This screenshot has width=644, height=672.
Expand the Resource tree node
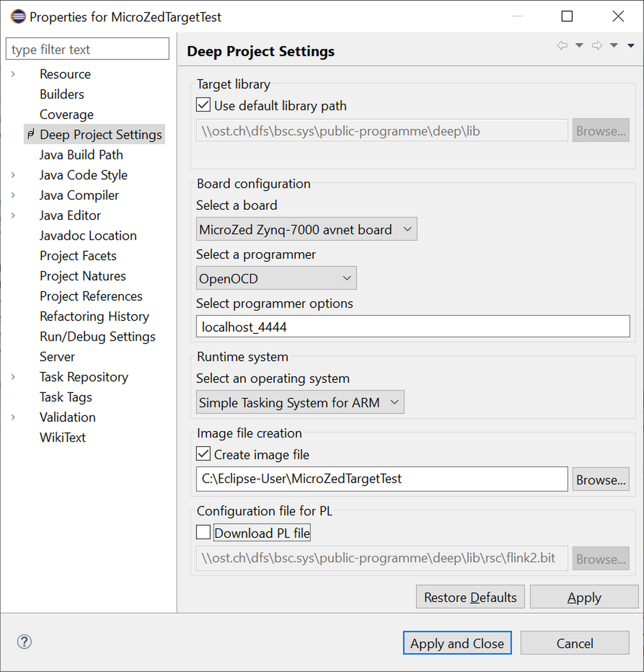click(13, 74)
